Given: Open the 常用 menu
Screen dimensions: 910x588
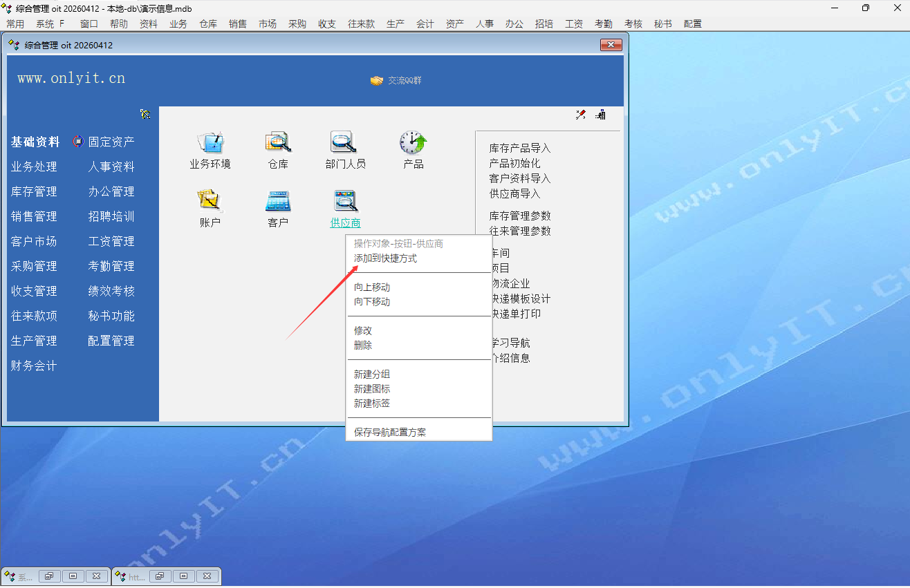Looking at the screenshot, I should (x=15, y=23).
